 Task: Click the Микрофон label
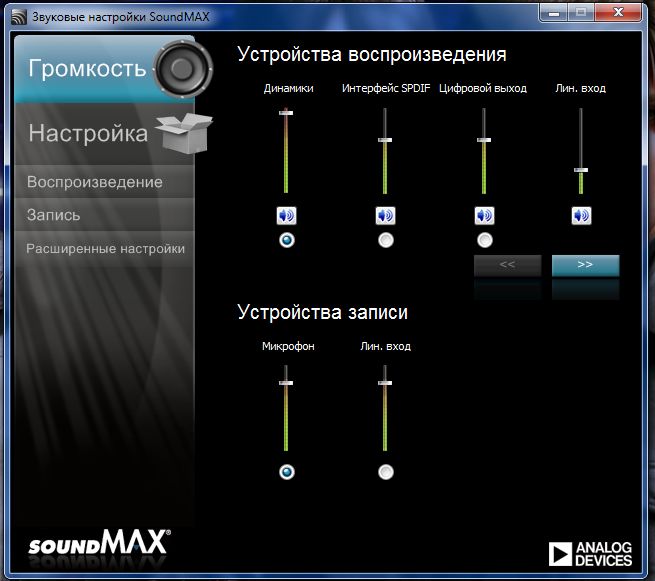click(x=288, y=346)
